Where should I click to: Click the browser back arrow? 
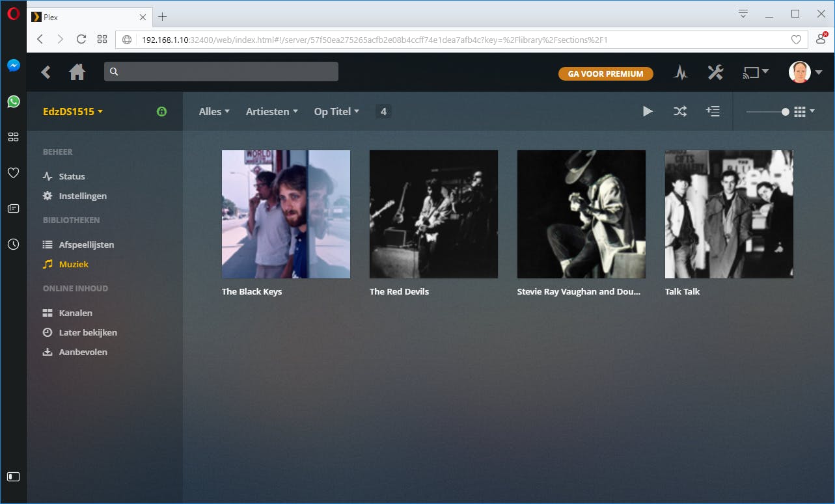40,40
